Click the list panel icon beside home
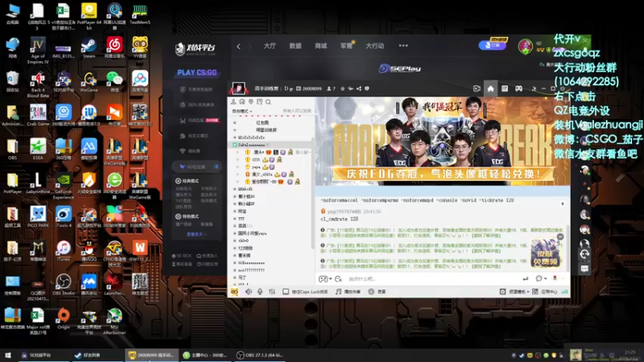The image size is (644, 362). pyautogui.click(x=505, y=88)
